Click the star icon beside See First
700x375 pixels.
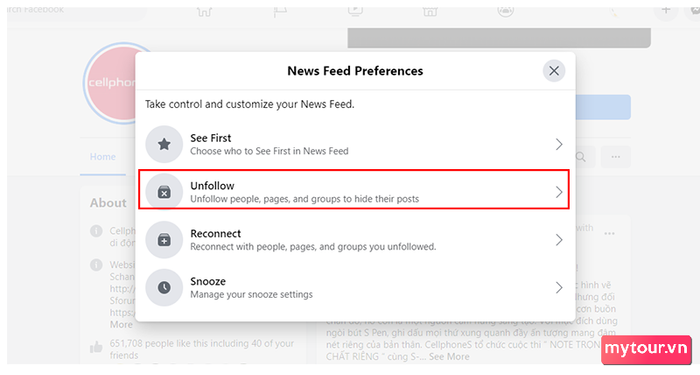coord(164,144)
